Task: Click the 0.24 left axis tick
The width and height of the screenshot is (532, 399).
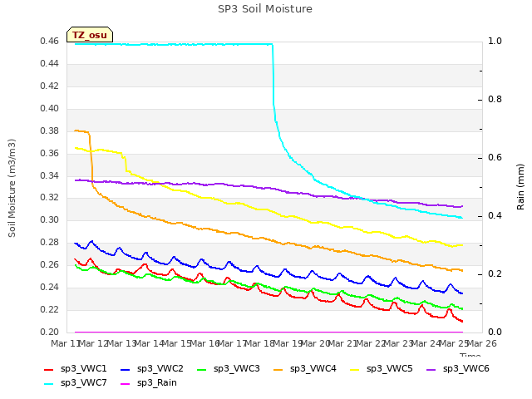Action: [50, 288]
